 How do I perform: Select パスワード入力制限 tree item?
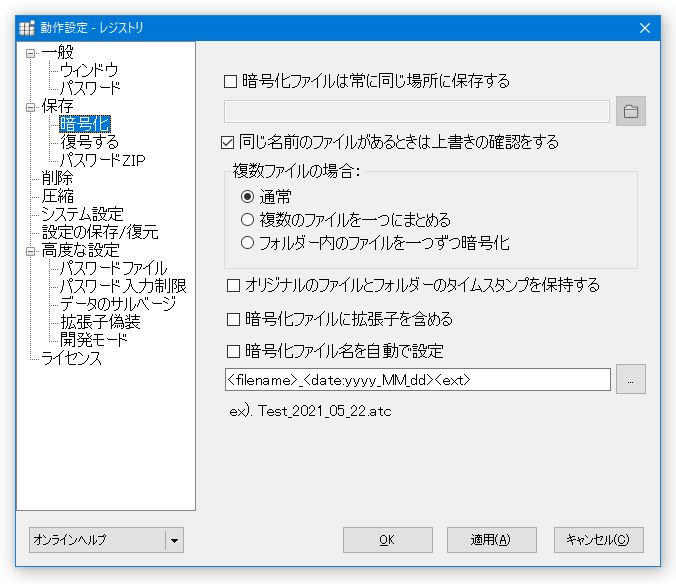[123, 286]
